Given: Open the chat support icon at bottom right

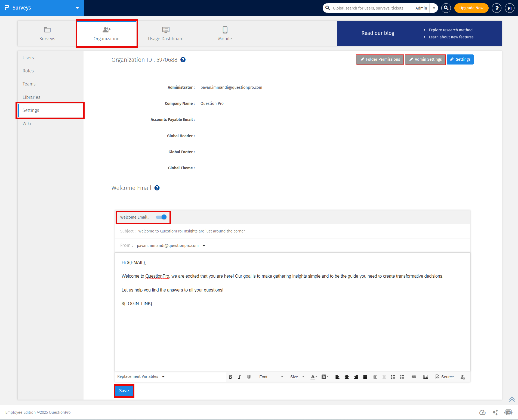Looking at the screenshot, I should pos(508,412).
